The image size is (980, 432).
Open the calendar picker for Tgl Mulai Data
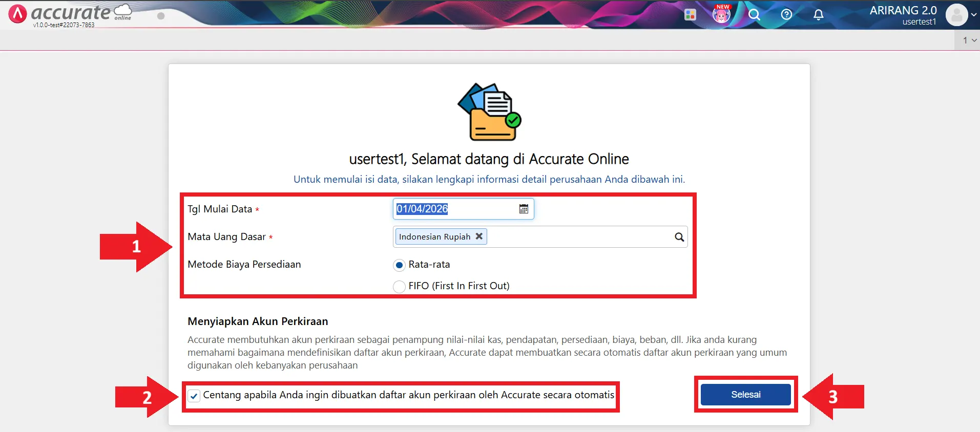(x=524, y=209)
